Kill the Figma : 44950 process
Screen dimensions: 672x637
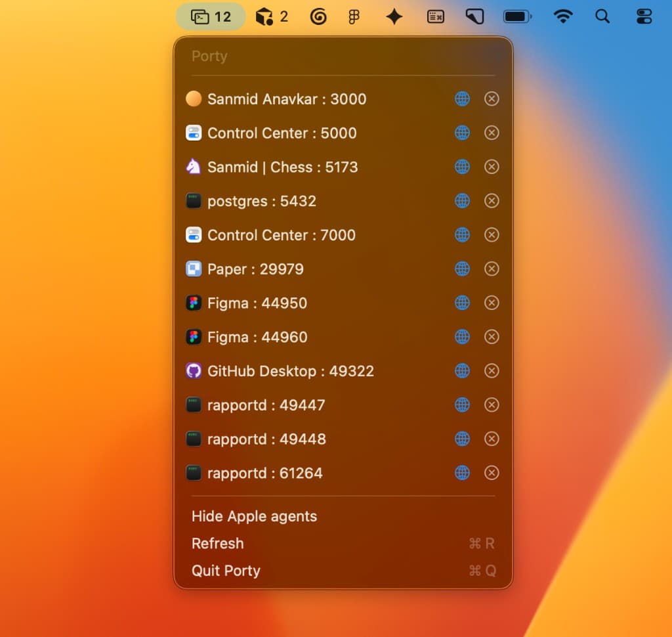click(x=491, y=303)
